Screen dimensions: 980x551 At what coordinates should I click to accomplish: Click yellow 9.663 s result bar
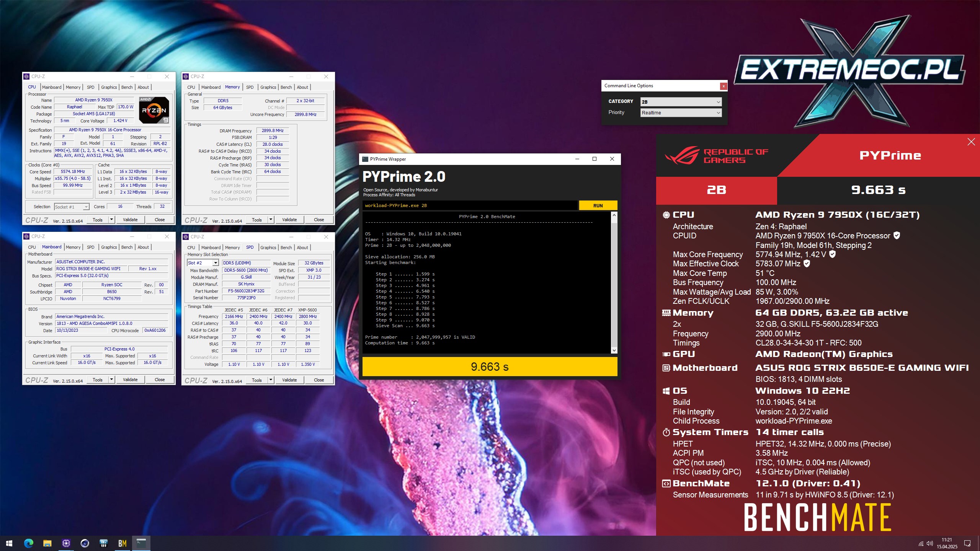click(x=490, y=367)
